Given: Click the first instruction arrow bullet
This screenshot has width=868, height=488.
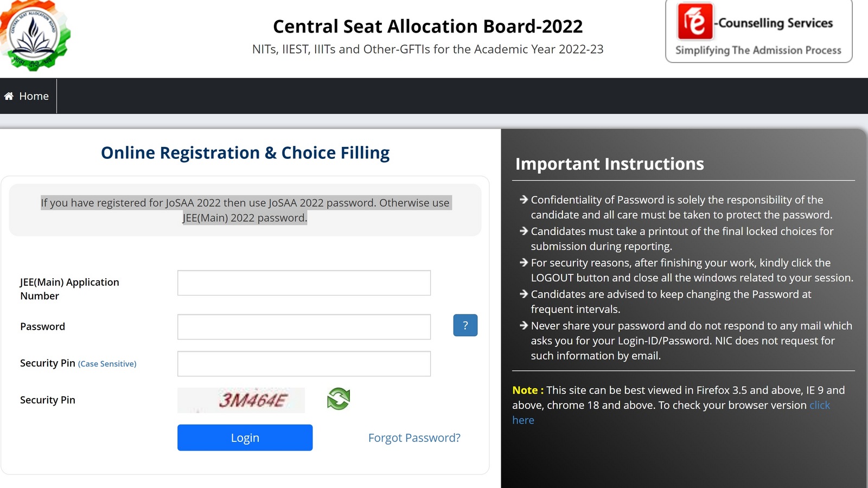Looking at the screenshot, I should pyautogui.click(x=524, y=200).
